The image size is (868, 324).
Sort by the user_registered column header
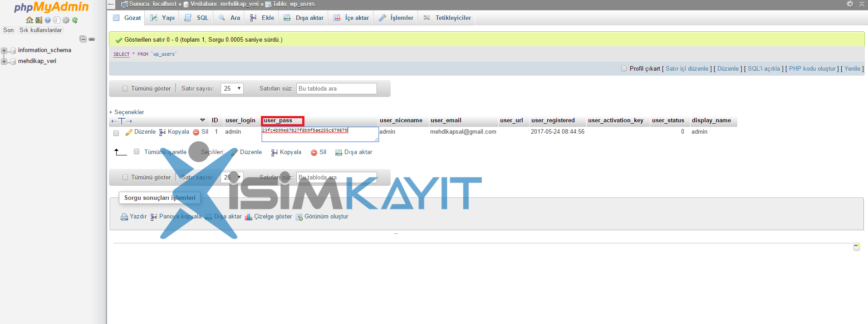553,121
